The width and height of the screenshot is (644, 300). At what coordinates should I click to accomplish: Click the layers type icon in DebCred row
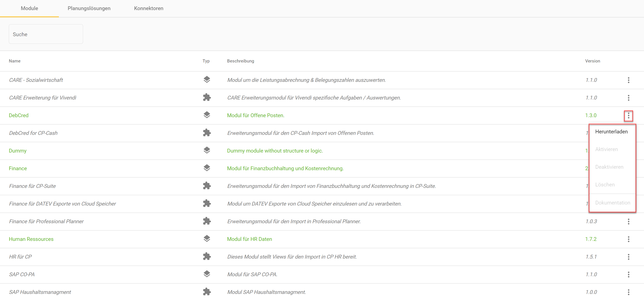(x=206, y=115)
